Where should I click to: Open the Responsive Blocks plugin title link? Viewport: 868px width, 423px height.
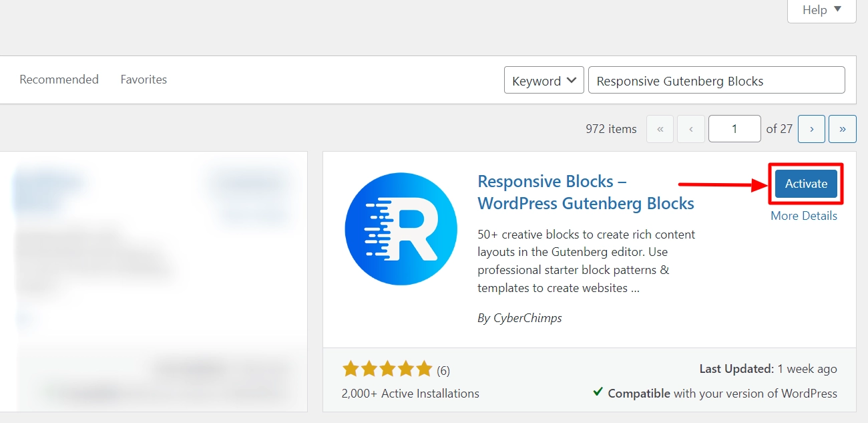tap(586, 192)
